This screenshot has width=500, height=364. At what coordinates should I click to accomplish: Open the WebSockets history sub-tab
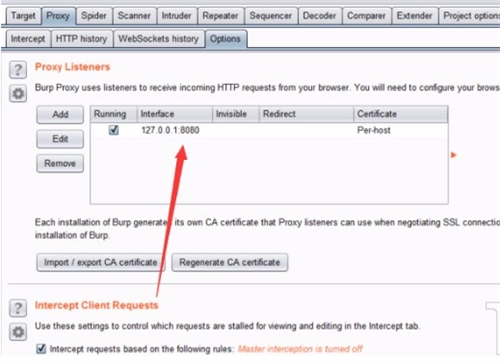(x=159, y=39)
